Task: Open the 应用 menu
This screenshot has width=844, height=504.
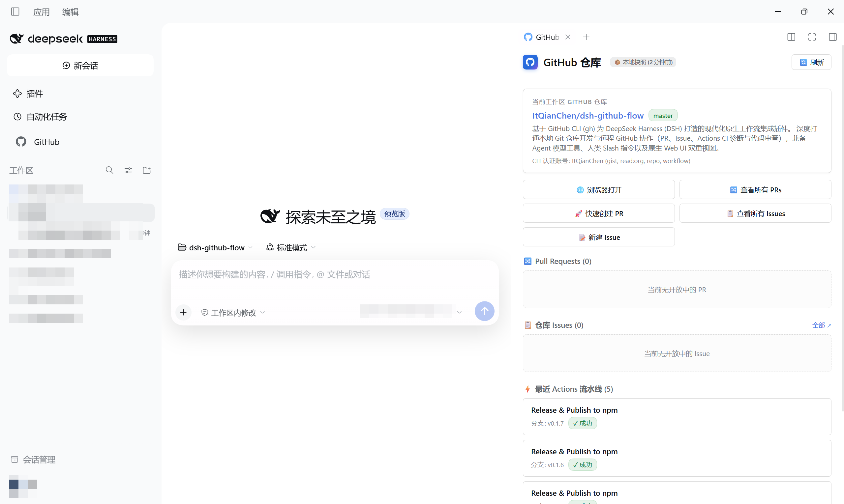Action: point(42,12)
